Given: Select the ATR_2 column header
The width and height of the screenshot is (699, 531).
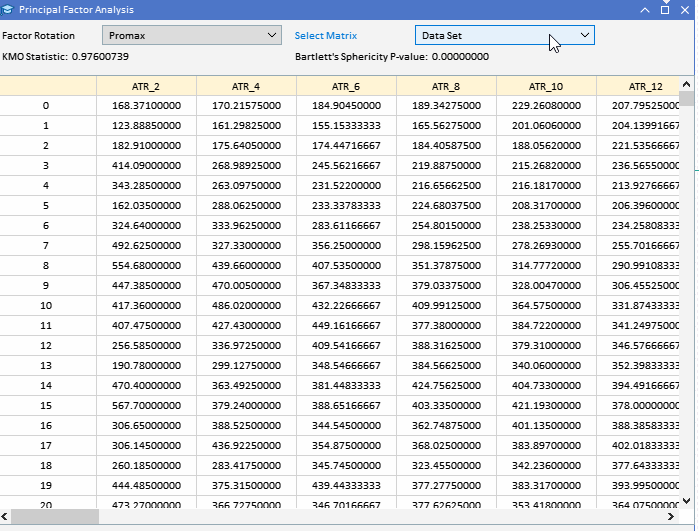Looking at the screenshot, I should click(x=146, y=86).
